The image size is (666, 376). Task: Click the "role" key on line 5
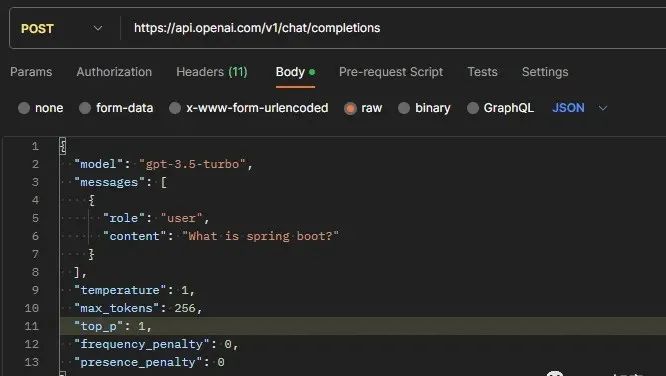[124, 218]
